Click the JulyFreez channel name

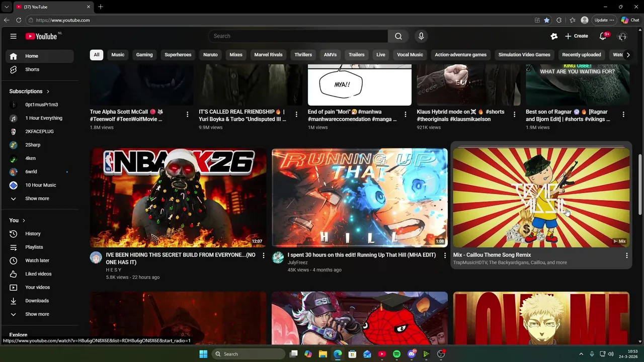click(297, 262)
